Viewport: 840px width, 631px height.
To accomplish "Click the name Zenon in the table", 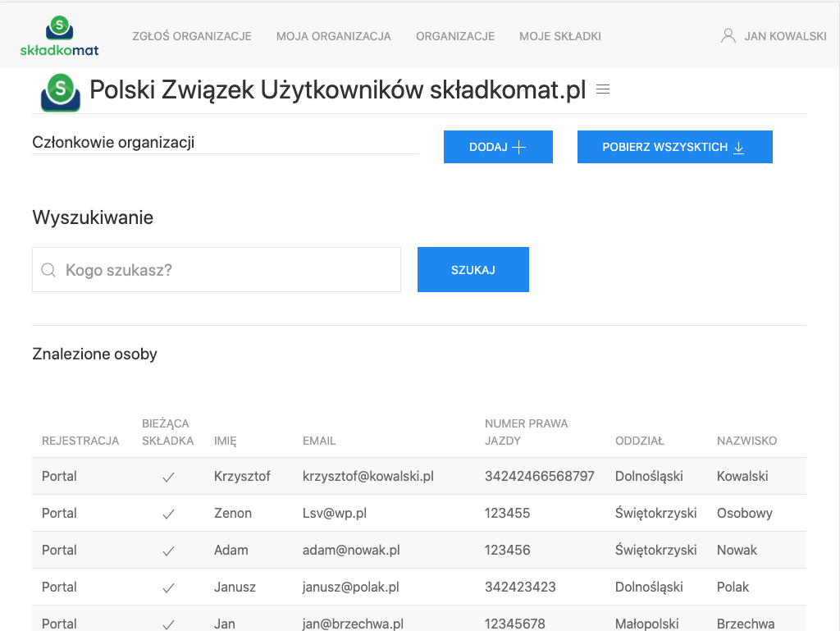I will (x=232, y=513).
